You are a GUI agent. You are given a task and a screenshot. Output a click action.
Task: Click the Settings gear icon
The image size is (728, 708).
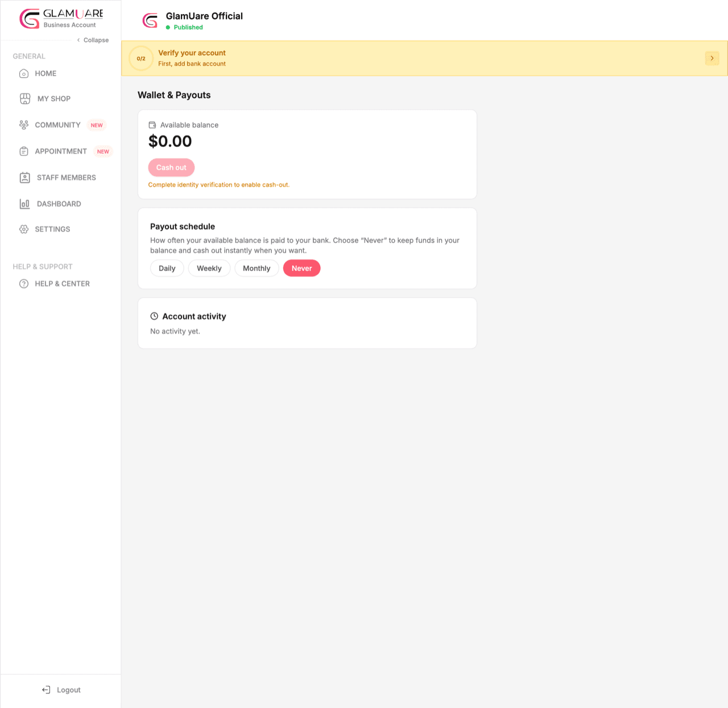24,229
